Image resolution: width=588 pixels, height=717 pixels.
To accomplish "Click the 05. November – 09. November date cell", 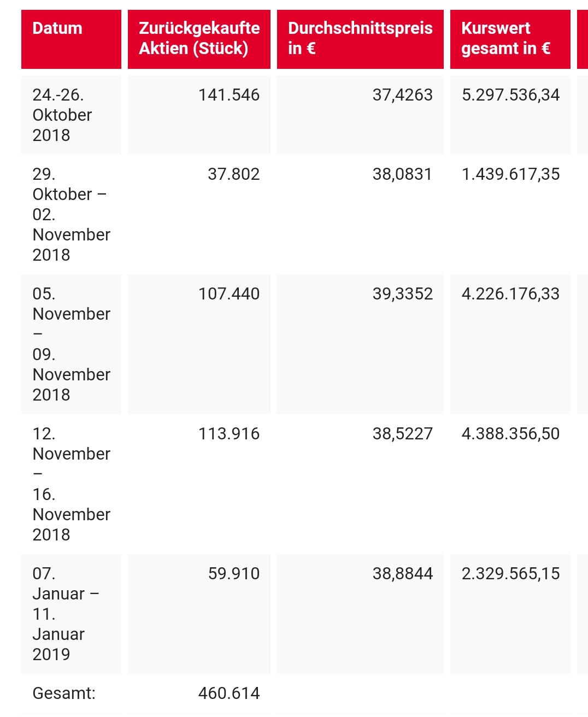I will (x=71, y=344).
